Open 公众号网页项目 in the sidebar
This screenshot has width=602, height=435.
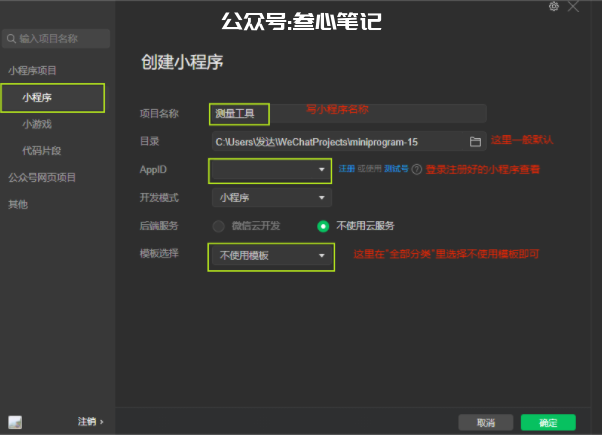point(42,178)
